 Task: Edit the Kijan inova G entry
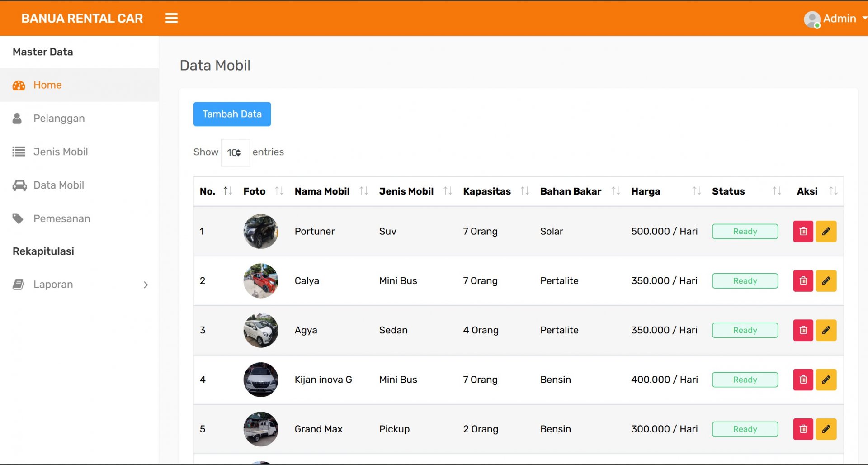click(826, 380)
